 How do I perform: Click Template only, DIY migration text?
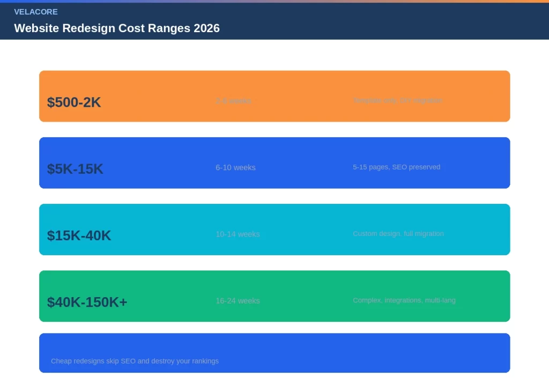(x=397, y=100)
